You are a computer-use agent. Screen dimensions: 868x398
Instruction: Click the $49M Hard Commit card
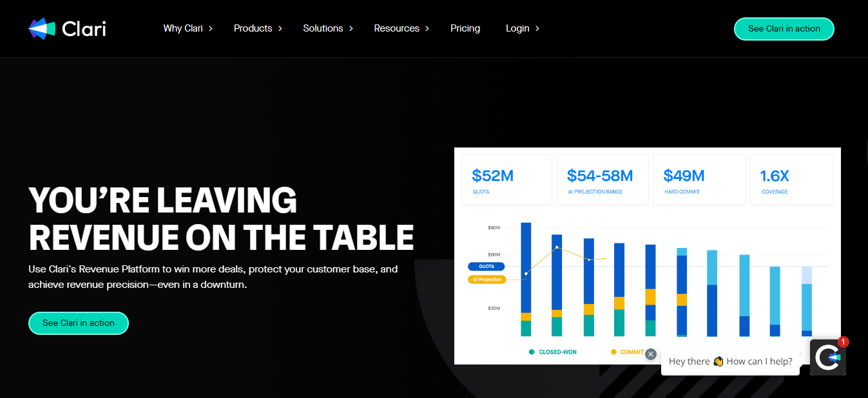tap(699, 180)
